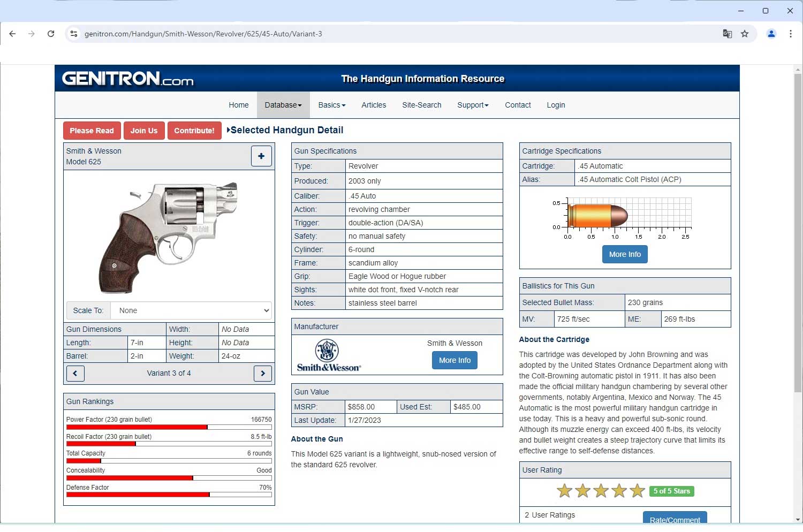Click More Info under cartridge diagram
This screenshot has width=803, height=532.
coord(625,254)
